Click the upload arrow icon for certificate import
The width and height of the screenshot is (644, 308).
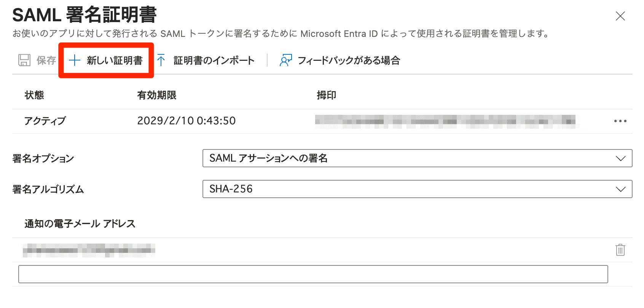pos(161,60)
